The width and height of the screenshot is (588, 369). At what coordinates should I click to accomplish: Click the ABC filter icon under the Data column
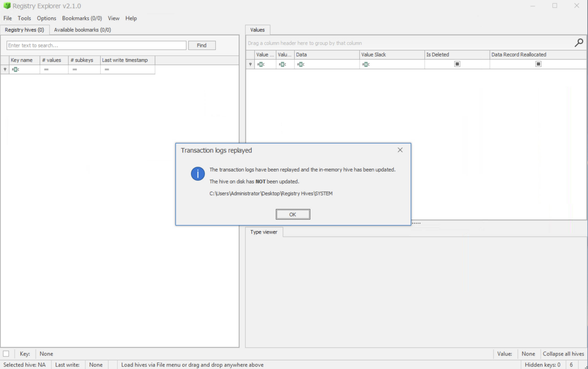coord(301,64)
